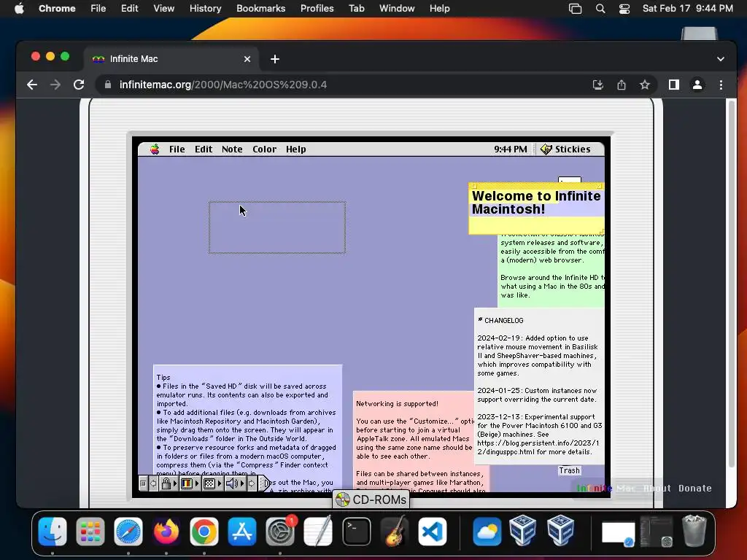Image resolution: width=747 pixels, height=560 pixels.
Task: Click the About link
Action: [x=657, y=488]
